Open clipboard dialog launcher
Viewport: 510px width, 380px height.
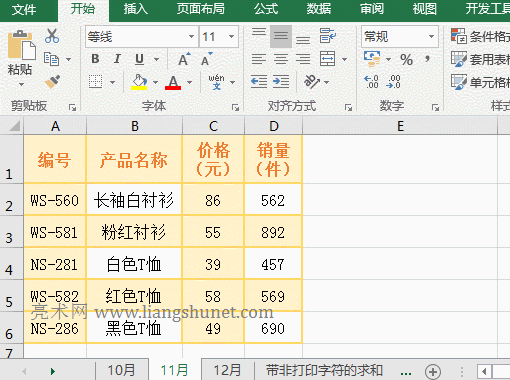tap(72, 107)
